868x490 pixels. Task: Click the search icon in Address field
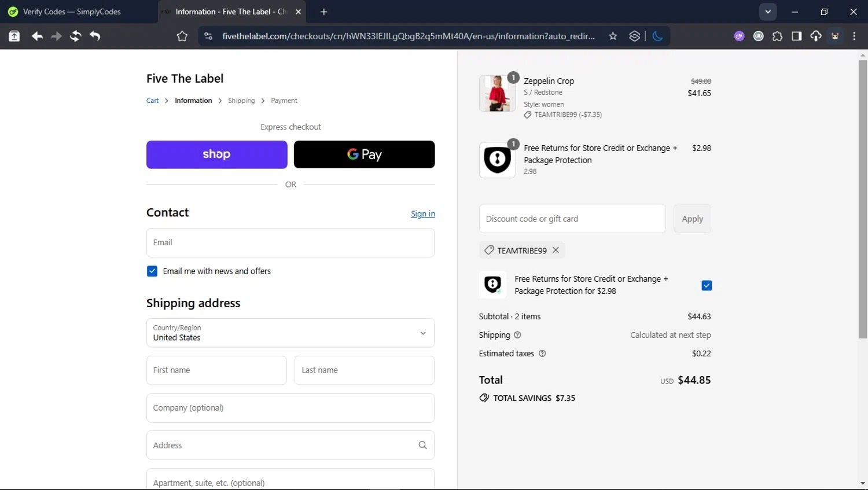tap(422, 445)
